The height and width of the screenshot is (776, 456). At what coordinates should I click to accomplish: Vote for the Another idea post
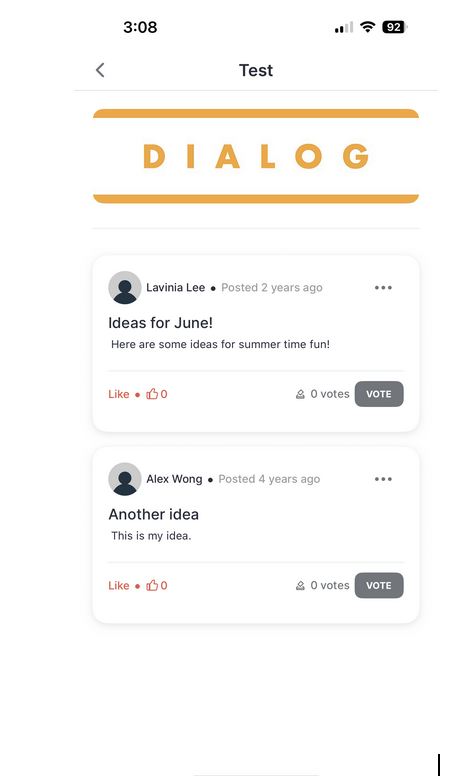point(379,585)
